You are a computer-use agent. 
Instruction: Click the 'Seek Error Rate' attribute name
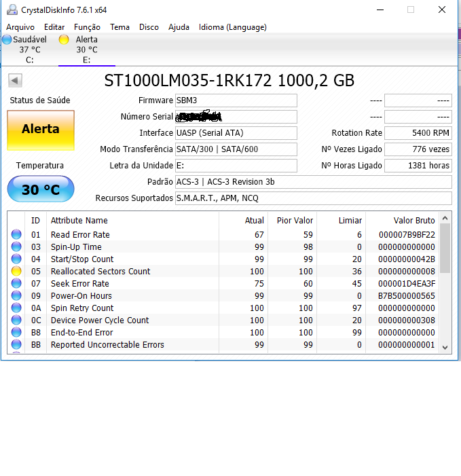(80, 284)
